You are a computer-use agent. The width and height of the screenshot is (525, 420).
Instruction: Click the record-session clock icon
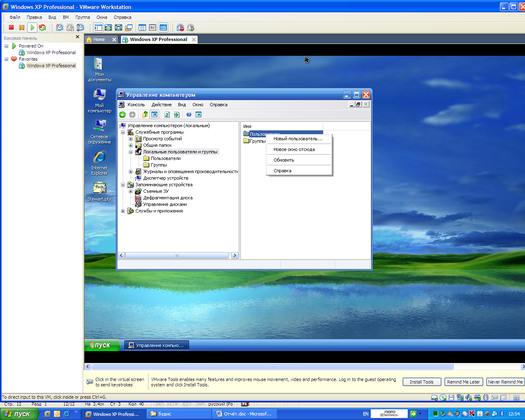180,27
